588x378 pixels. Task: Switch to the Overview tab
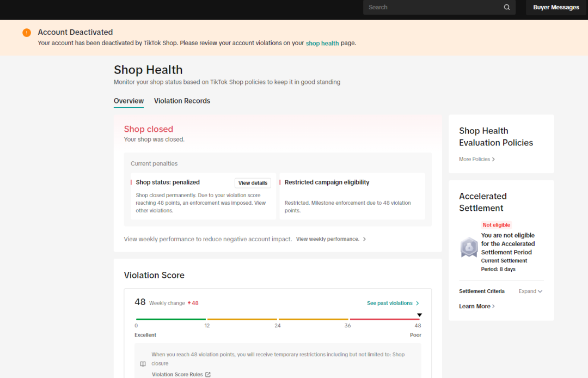[128, 101]
